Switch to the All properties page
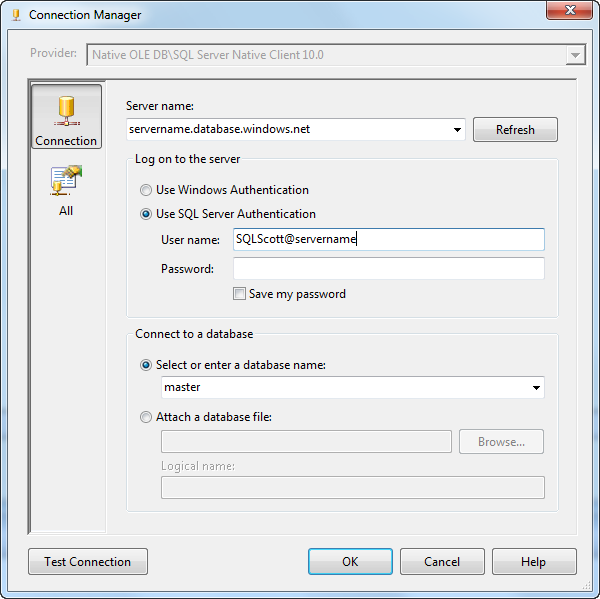The height and width of the screenshot is (599, 600). [66, 191]
